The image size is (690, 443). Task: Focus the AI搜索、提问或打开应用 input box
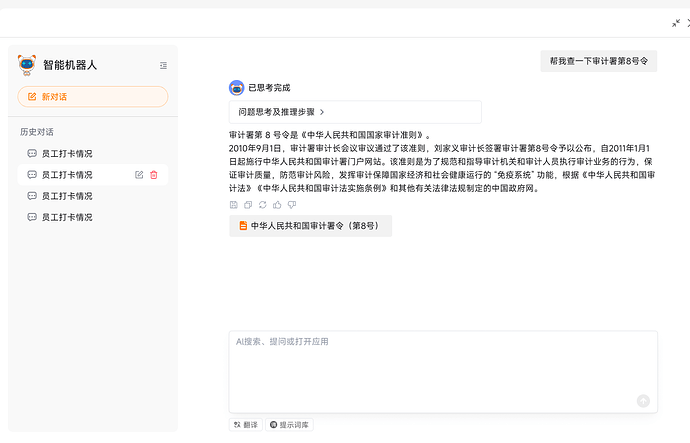[x=443, y=372]
